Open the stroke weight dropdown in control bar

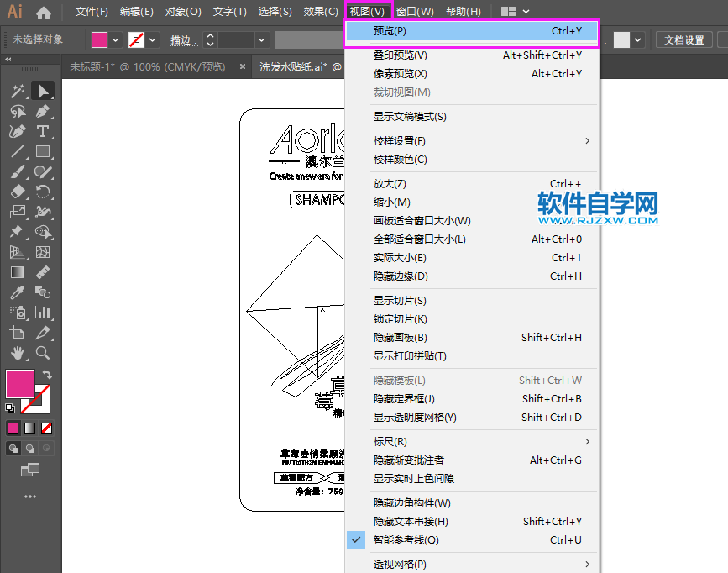click(261, 39)
